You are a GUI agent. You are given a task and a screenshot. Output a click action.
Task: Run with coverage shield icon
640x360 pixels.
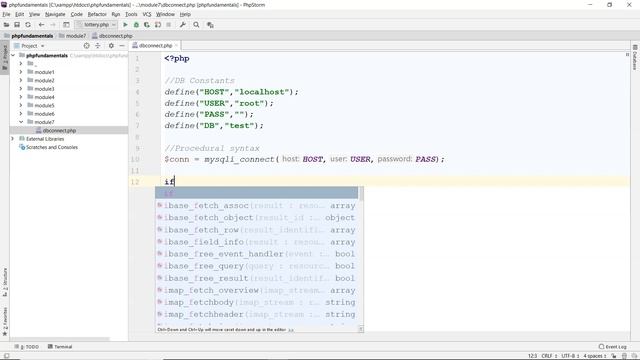147,25
